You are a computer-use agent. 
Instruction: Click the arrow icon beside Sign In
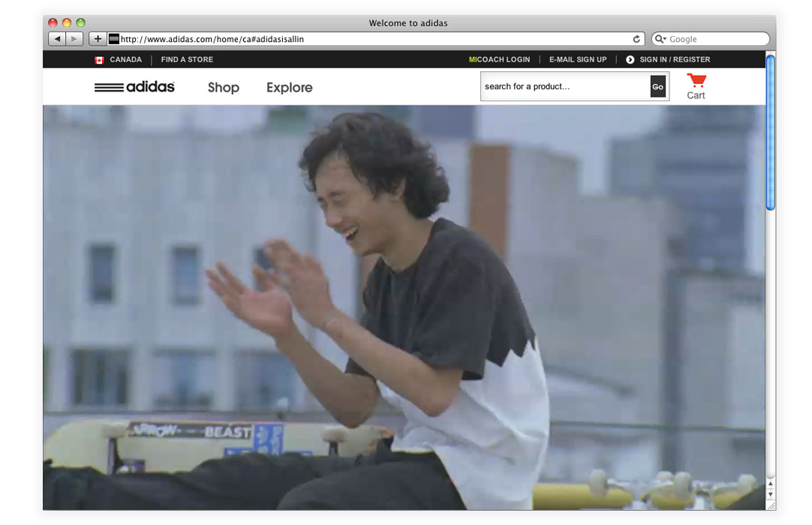[630, 59]
